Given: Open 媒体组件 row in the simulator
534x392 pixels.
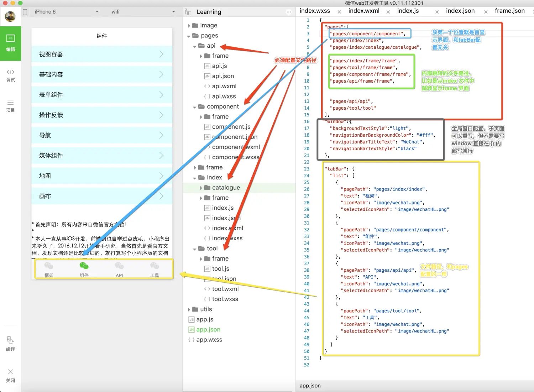Looking at the screenshot, I should click(x=102, y=156).
